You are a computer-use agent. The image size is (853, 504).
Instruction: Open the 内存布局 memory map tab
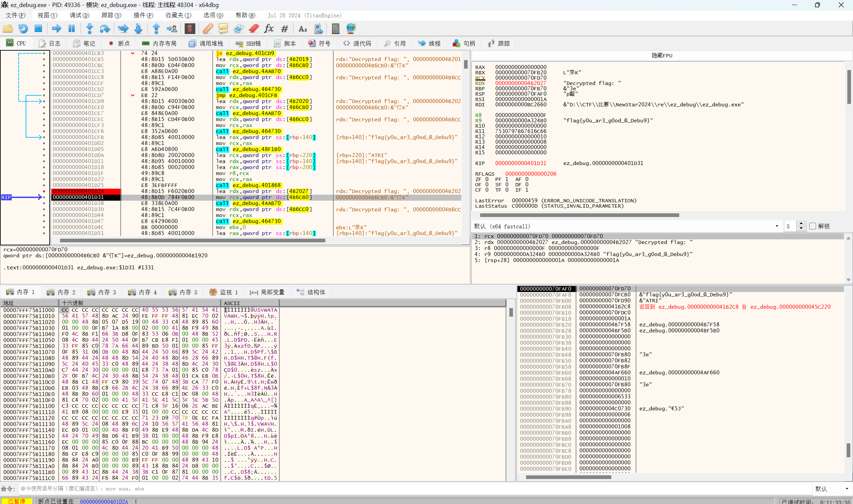[x=159, y=43]
